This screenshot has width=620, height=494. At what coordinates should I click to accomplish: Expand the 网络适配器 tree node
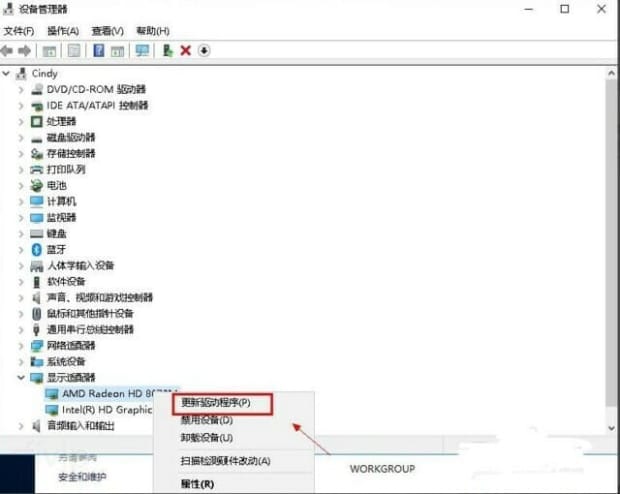tap(21, 345)
